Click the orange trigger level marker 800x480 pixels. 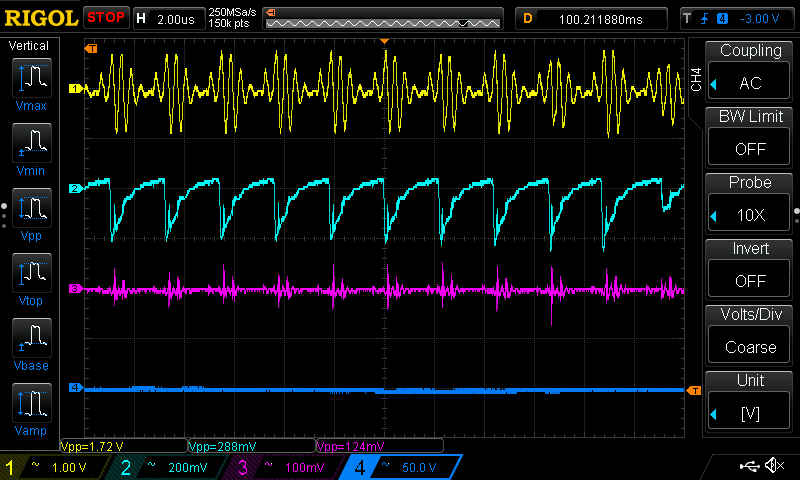coord(694,389)
